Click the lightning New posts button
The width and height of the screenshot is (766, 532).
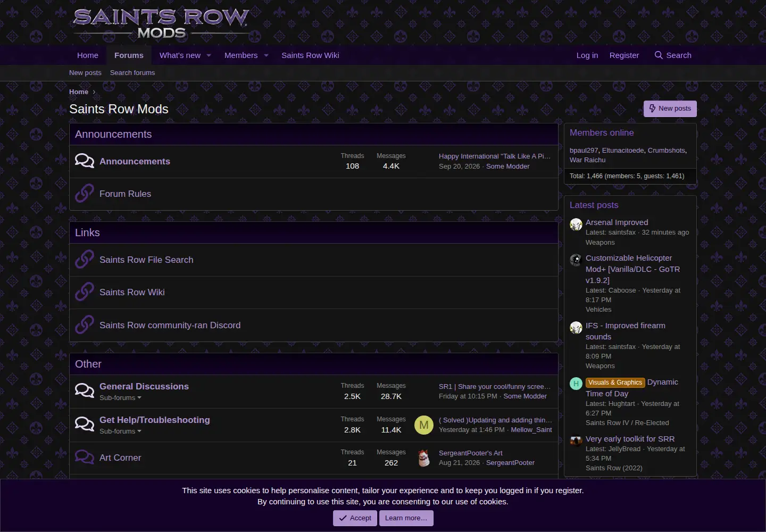(670, 109)
